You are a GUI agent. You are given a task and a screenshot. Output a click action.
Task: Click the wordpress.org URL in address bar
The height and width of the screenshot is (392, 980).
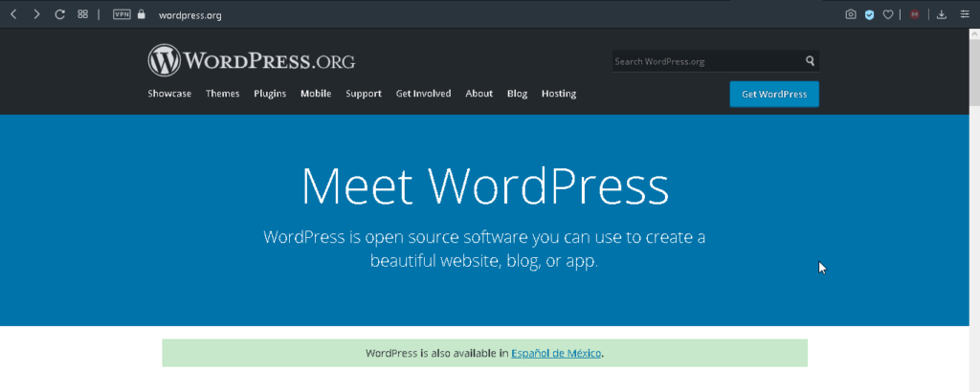pyautogui.click(x=190, y=15)
